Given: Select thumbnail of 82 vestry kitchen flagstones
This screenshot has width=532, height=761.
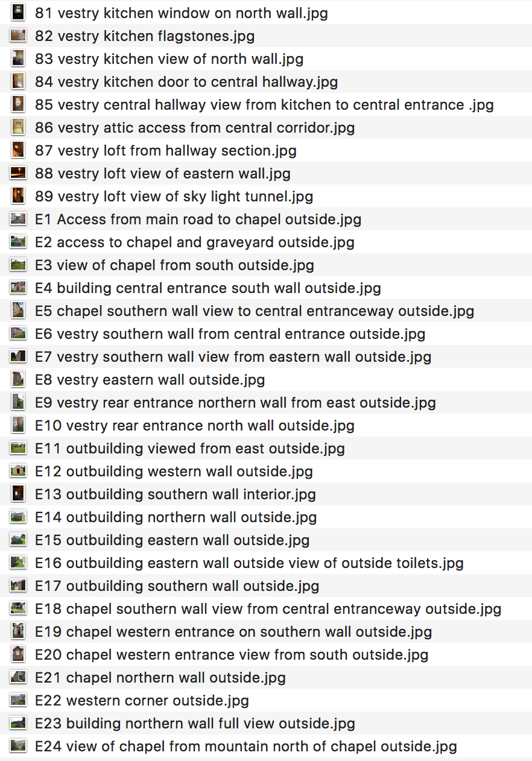Looking at the screenshot, I should [x=18, y=36].
